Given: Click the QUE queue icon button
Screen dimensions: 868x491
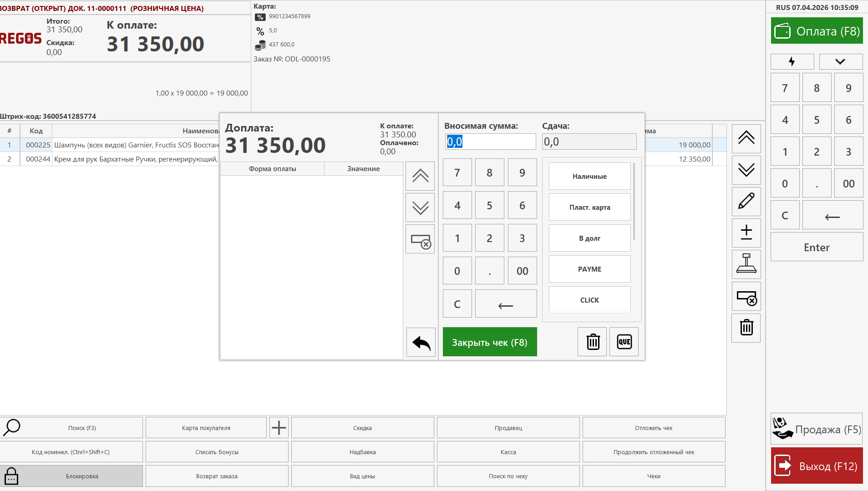Looking at the screenshot, I should 624,342.
